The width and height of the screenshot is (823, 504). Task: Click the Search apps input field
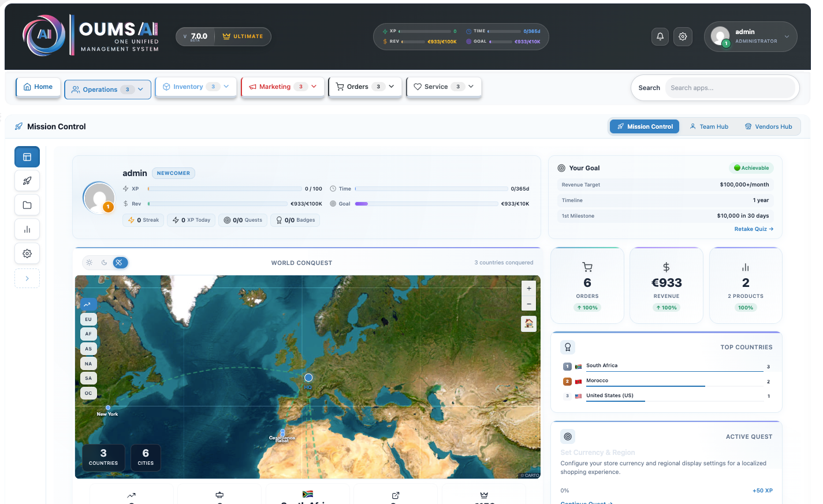(729, 88)
